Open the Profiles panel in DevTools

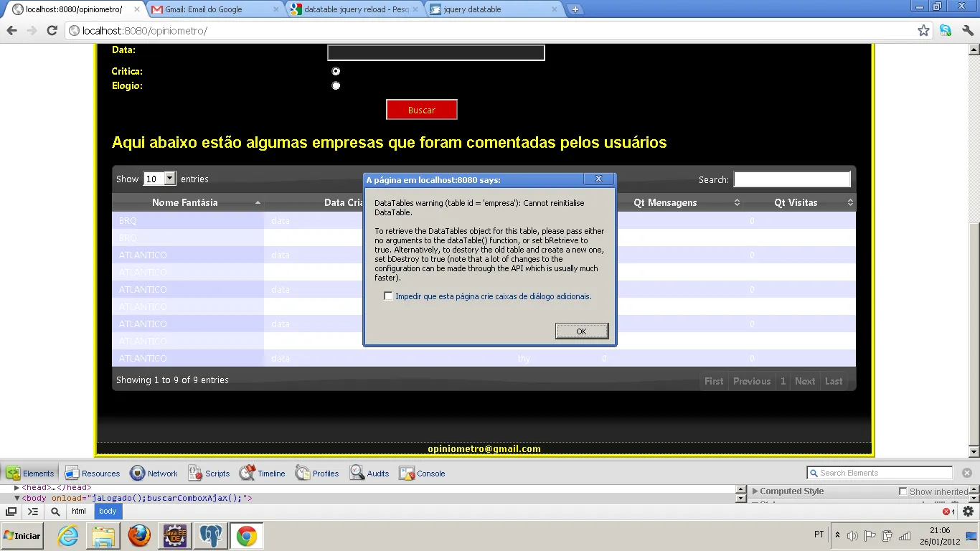[x=316, y=474]
